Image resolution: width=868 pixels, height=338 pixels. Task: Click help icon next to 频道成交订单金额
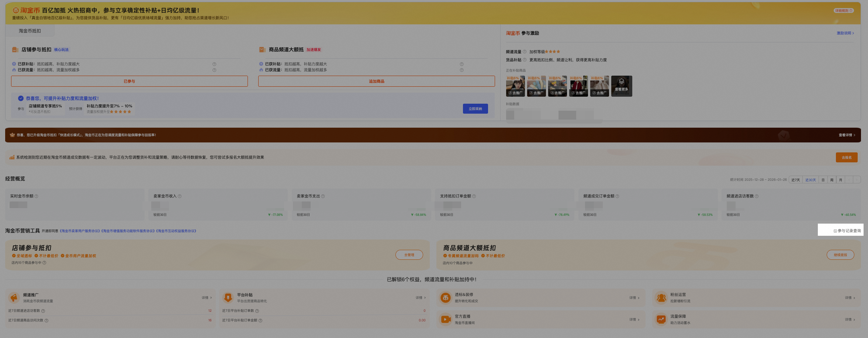coord(617,196)
